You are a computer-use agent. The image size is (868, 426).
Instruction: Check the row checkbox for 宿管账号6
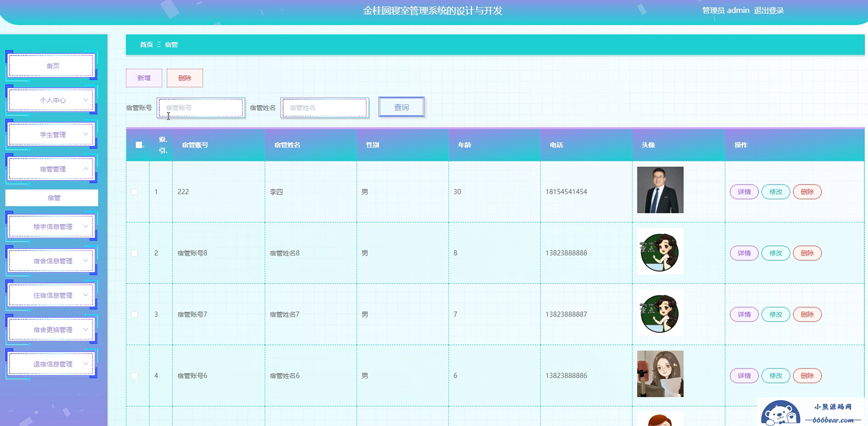(134, 376)
